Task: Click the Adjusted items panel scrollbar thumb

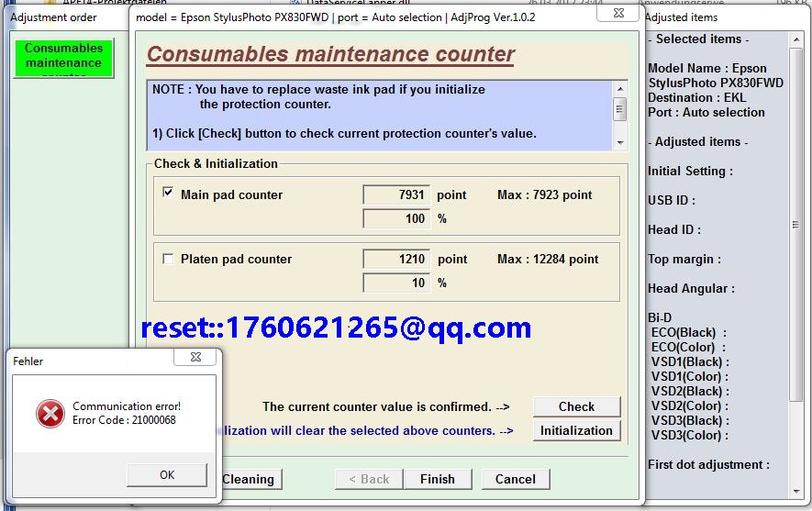Action: click(x=796, y=224)
